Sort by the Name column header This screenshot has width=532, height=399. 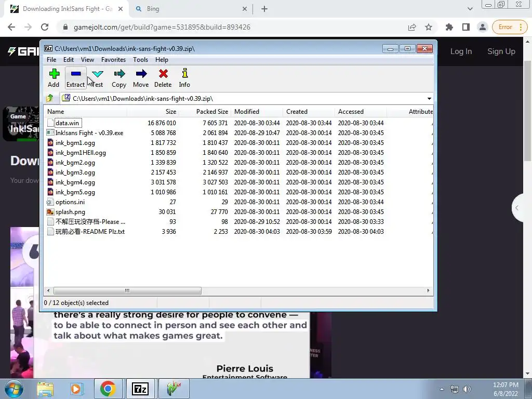tap(86, 112)
